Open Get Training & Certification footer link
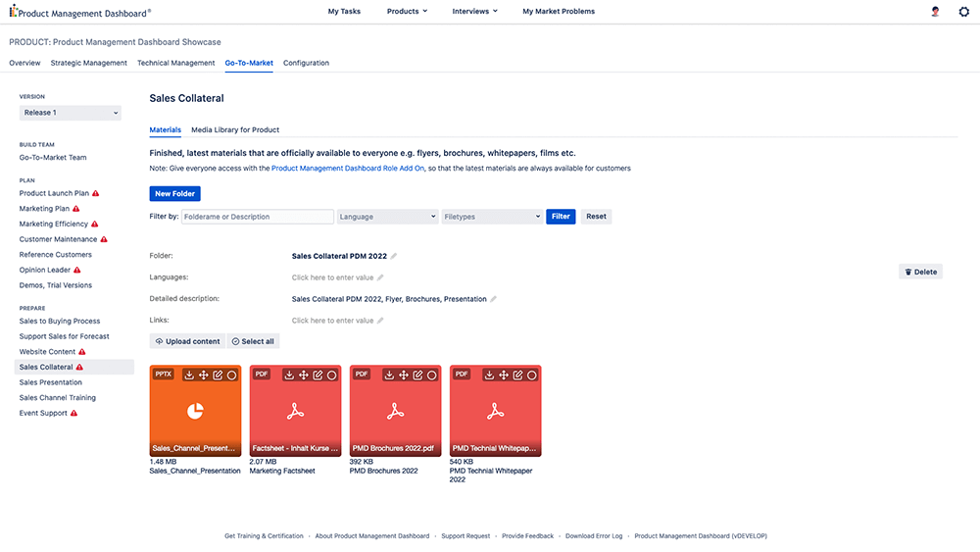The image size is (980, 552). click(x=264, y=535)
